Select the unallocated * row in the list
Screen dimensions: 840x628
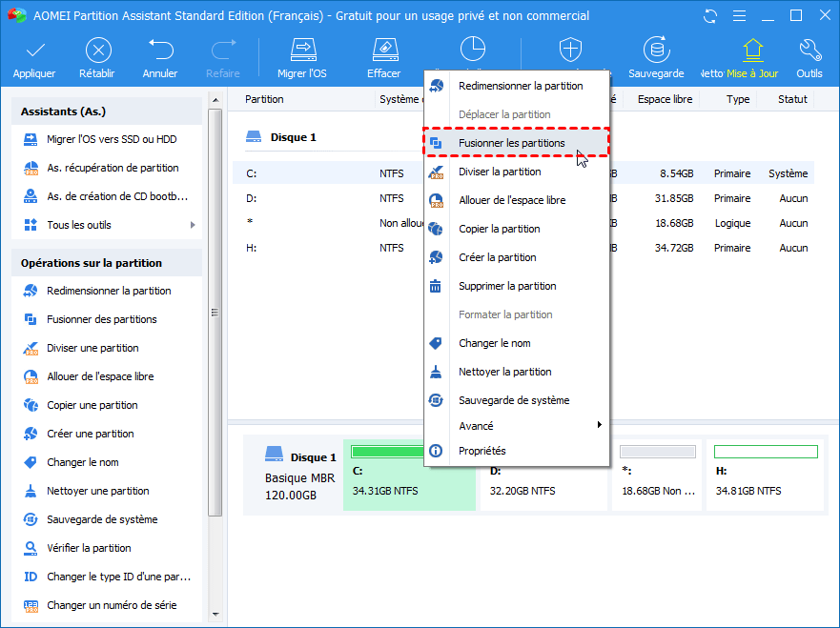pyautogui.click(x=522, y=223)
